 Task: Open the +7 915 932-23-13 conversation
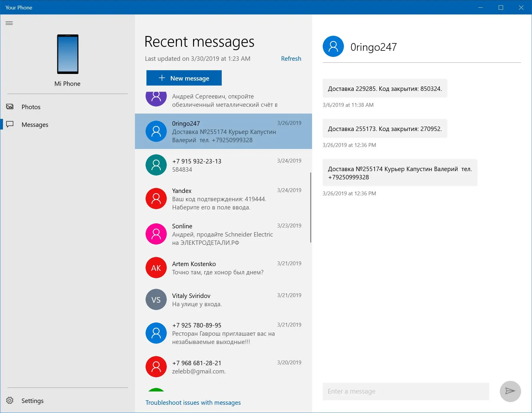[x=223, y=165]
